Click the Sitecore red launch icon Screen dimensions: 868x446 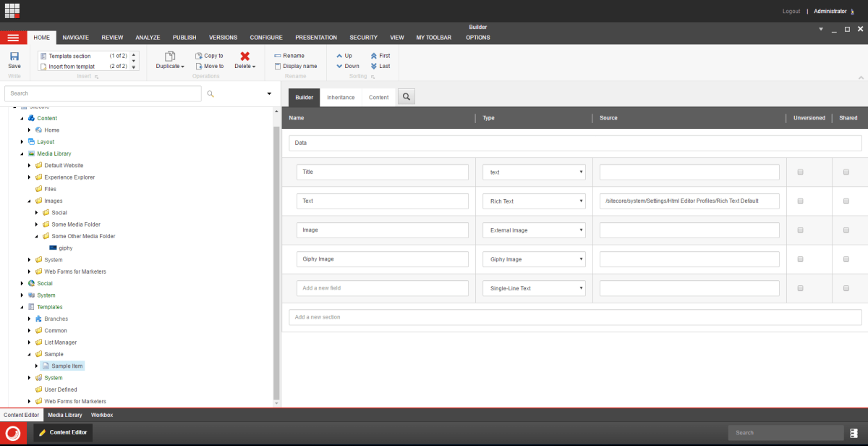tap(13, 433)
